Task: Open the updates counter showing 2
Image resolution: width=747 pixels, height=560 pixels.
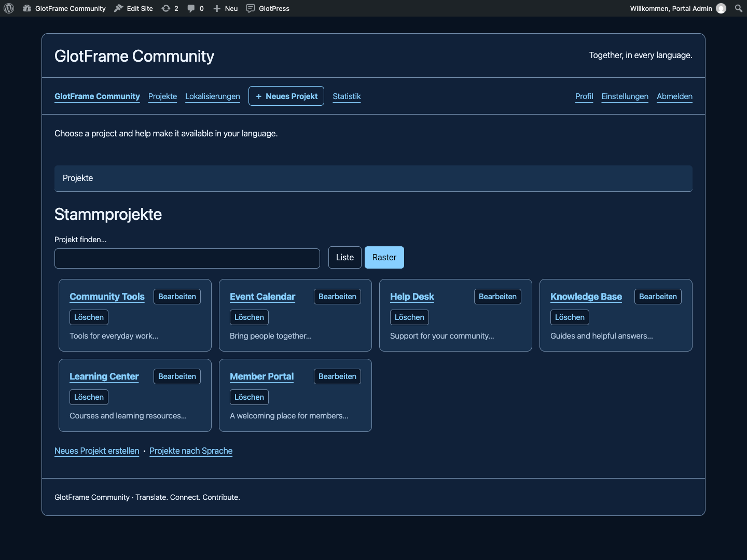Action: coord(170,8)
